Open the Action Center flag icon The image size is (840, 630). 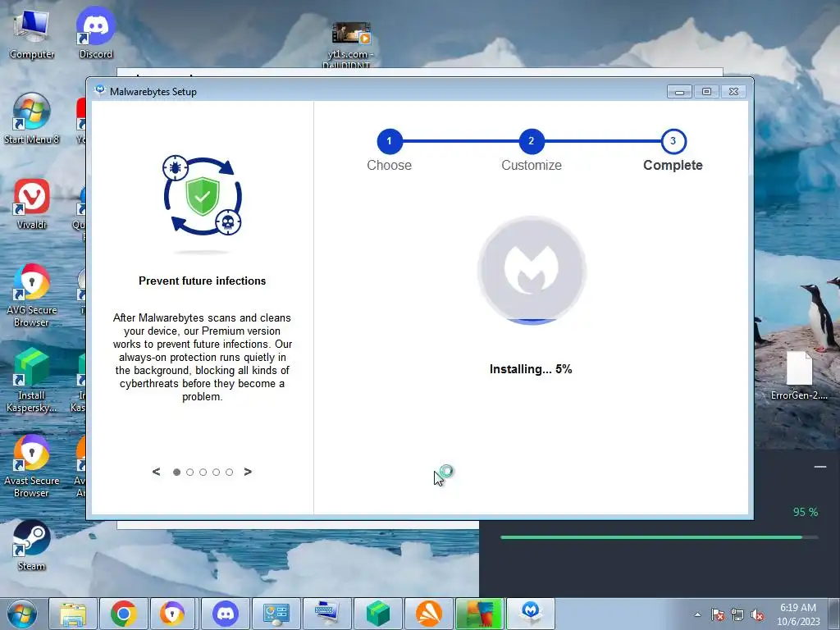(718, 614)
